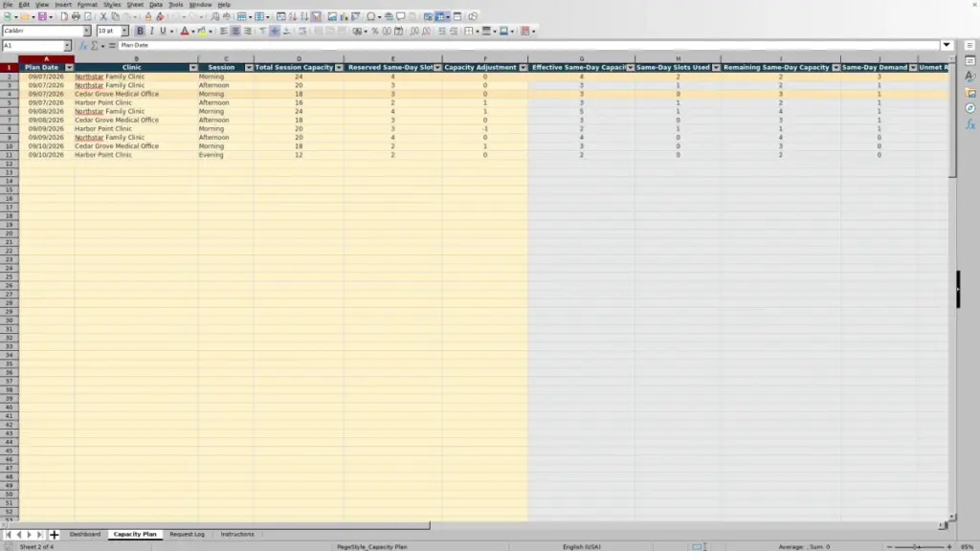Toggle Center Horizontally alignment
This screenshot has width=980, height=551.
point(235,31)
